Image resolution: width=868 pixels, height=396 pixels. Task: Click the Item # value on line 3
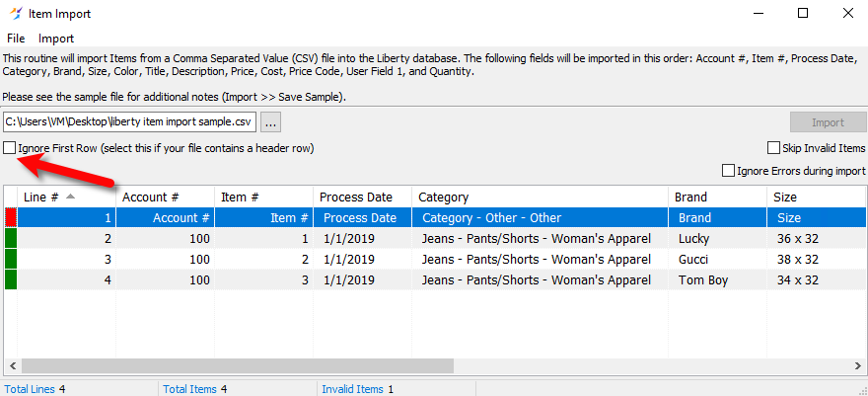(263, 259)
